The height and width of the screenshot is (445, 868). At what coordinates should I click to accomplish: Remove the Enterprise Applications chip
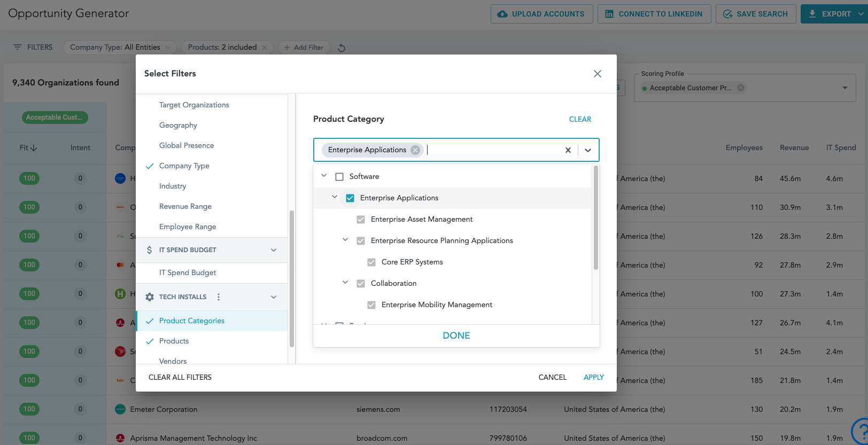coord(415,150)
